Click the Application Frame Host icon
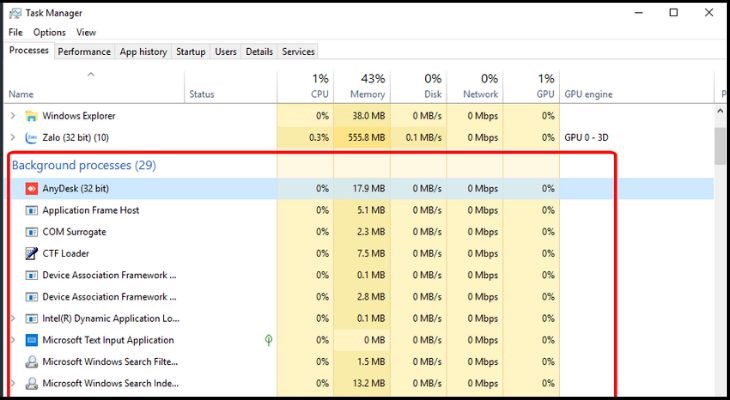730x400 pixels. click(x=31, y=210)
